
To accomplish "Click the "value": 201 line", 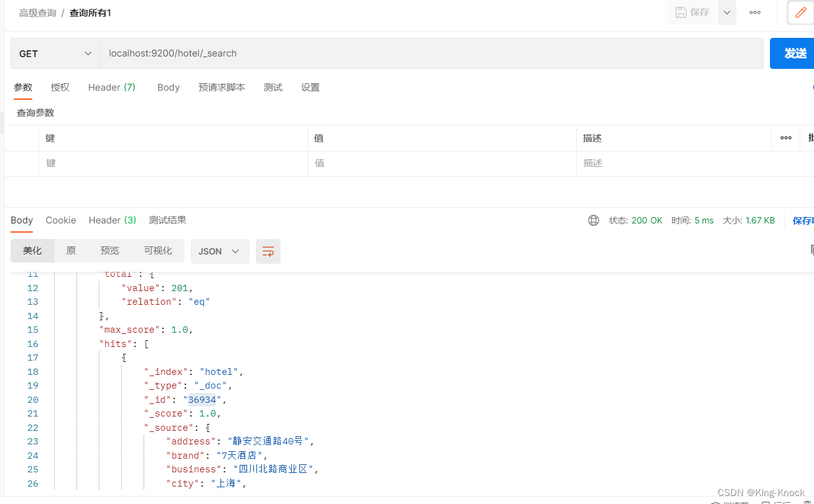I will [158, 288].
